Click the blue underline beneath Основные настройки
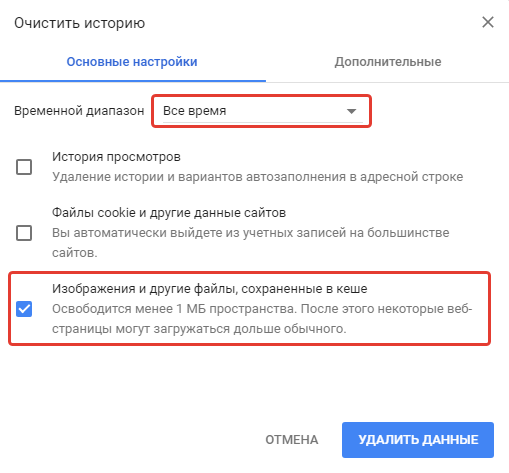This screenshot has width=509, height=473. click(133, 81)
